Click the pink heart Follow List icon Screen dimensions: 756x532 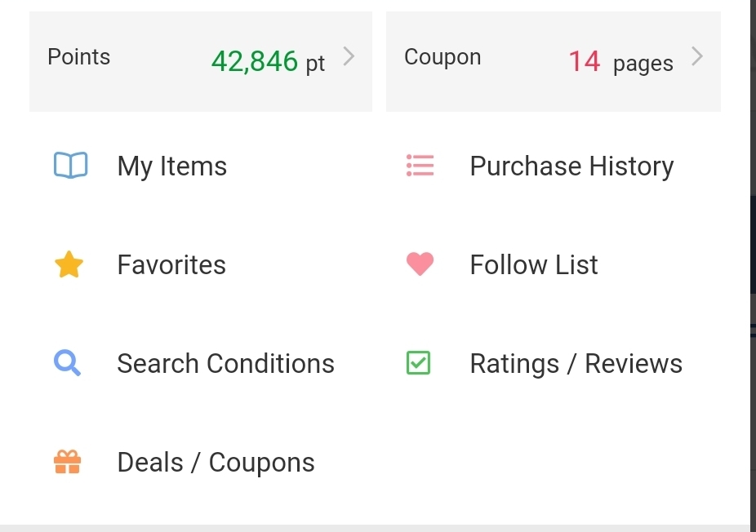click(x=420, y=264)
